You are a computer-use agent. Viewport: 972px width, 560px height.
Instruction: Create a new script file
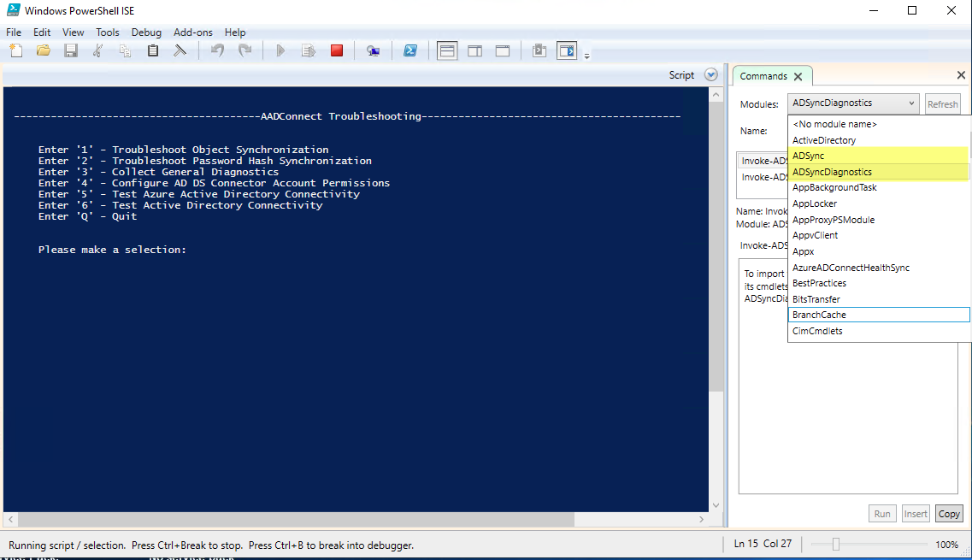click(16, 50)
